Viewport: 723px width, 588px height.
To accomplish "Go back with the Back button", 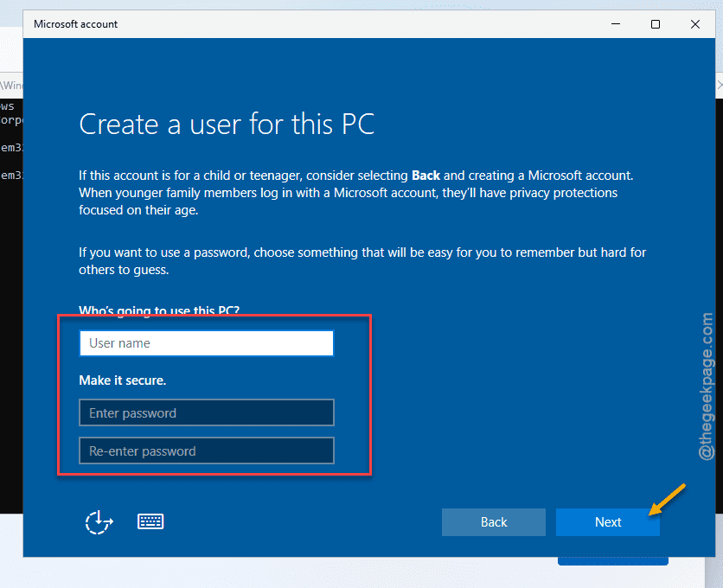I will point(493,522).
